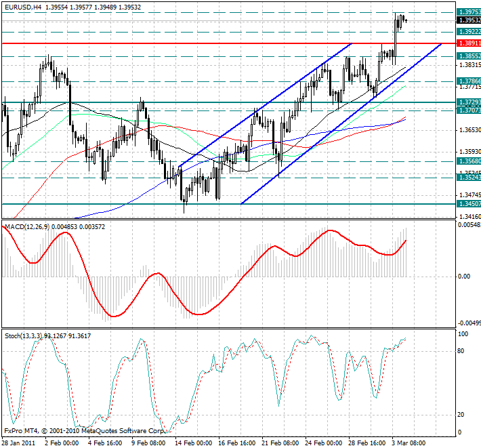Screen dimensions: 481x448
Task: Select the upper blue channel trendline
Action: pos(265,105)
